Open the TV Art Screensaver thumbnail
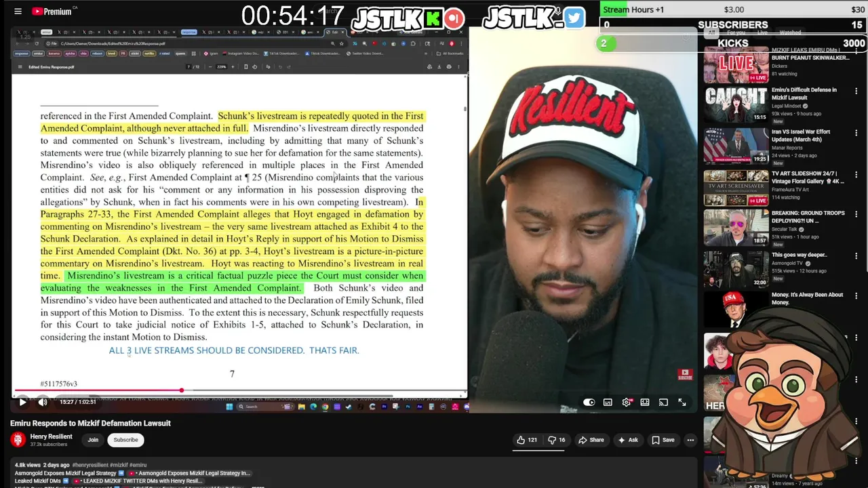The height and width of the screenshot is (488, 868). [736, 188]
